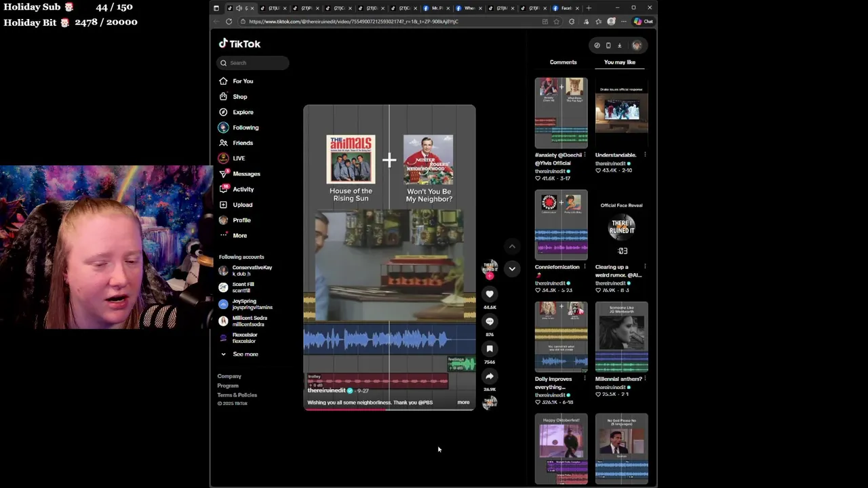Open Millicent Sedra following account
This screenshot has height=488, width=868.
[243, 321]
